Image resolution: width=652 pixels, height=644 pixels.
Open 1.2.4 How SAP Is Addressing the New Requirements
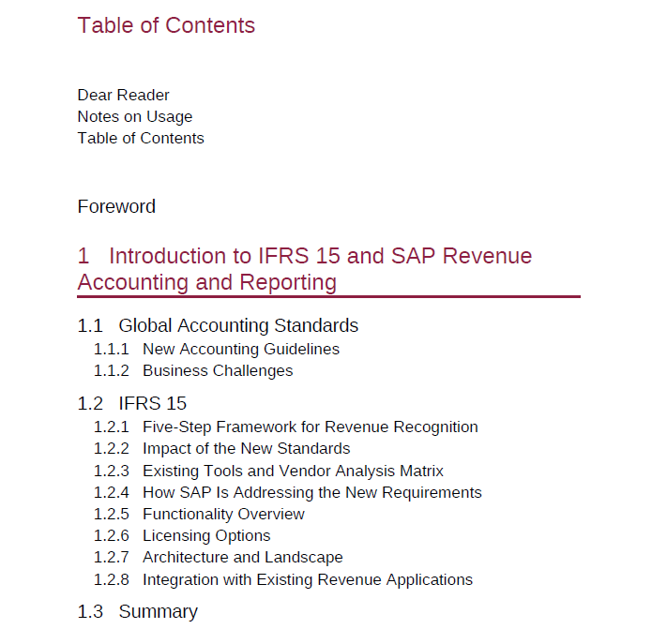287,492
